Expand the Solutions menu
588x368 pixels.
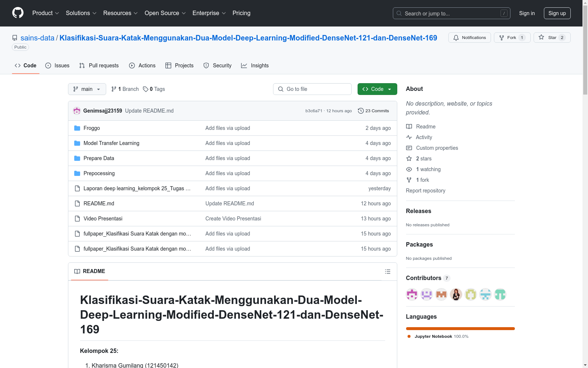point(81,13)
